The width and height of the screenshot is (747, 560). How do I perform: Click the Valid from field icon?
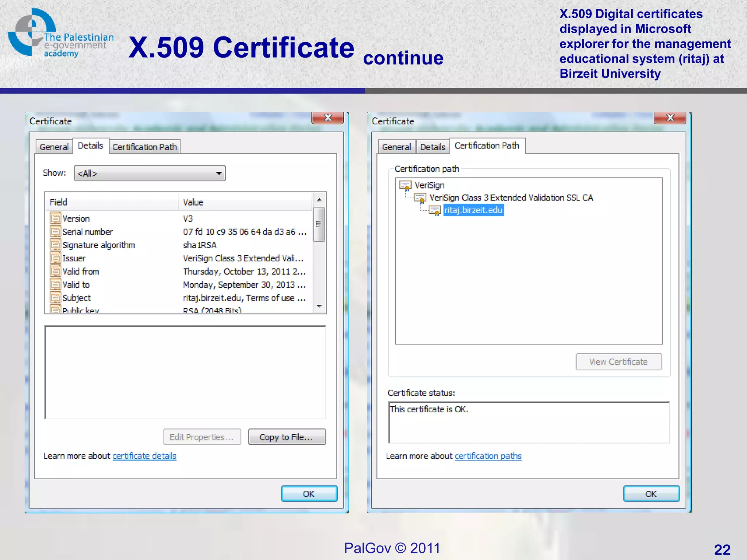coord(55,271)
